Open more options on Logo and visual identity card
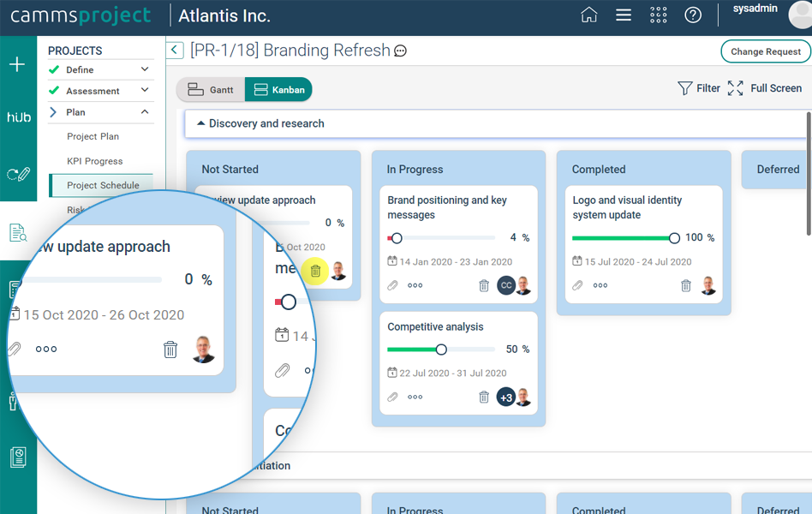The image size is (812, 514). [x=600, y=285]
